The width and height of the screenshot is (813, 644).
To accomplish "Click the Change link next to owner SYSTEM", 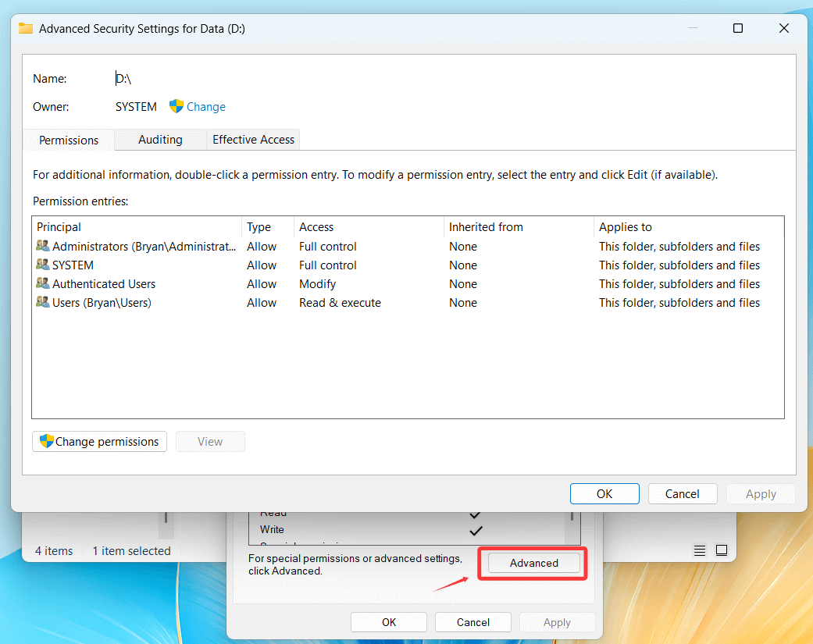I will click(x=206, y=107).
